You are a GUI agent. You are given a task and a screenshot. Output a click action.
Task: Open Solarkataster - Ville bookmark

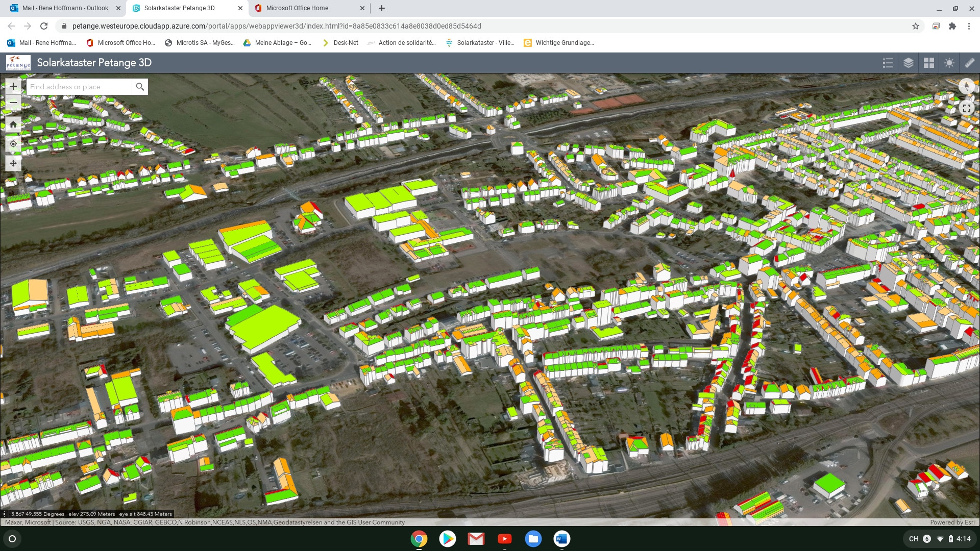coord(480,43)
